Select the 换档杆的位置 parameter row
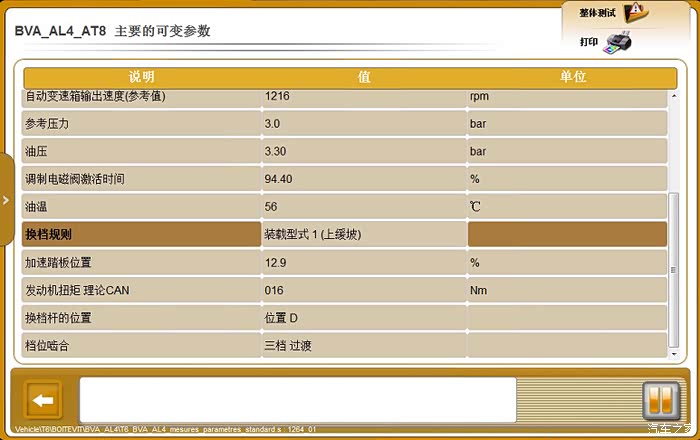700x440 pixels. click(x=141, y=318)
